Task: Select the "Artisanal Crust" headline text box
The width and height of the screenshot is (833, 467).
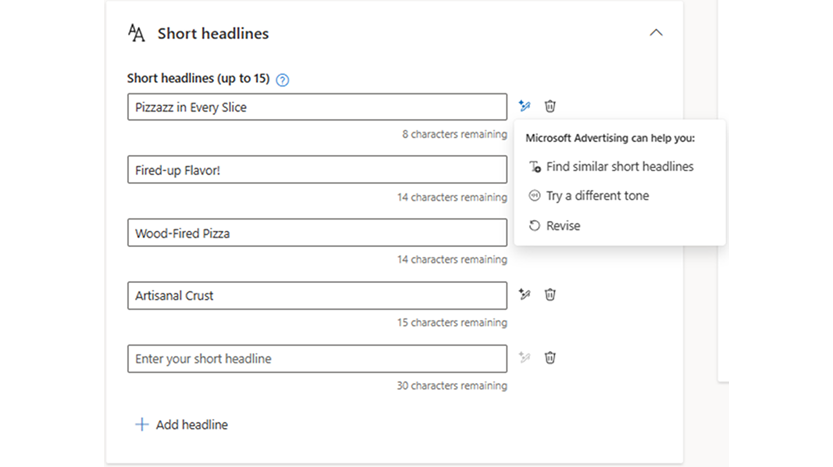Action: point(317,295)
